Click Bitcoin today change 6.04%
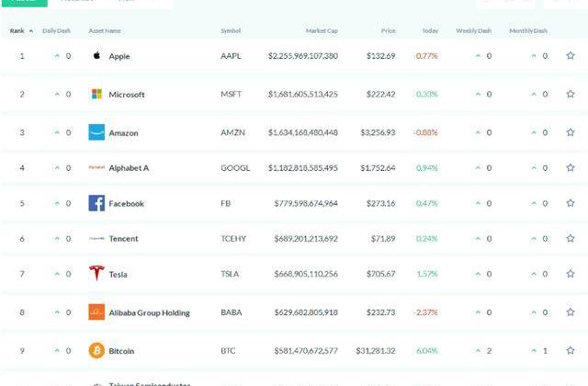 427,350
